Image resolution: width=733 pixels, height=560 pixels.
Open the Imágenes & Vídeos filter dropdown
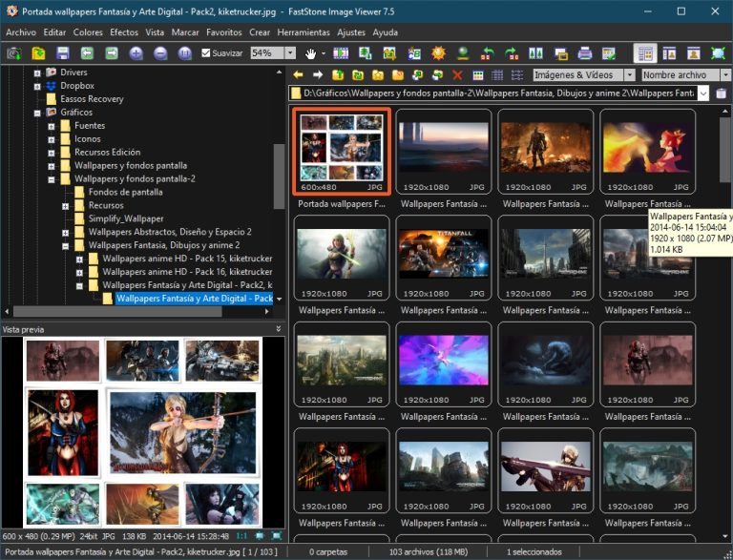(x=630, y=74)
